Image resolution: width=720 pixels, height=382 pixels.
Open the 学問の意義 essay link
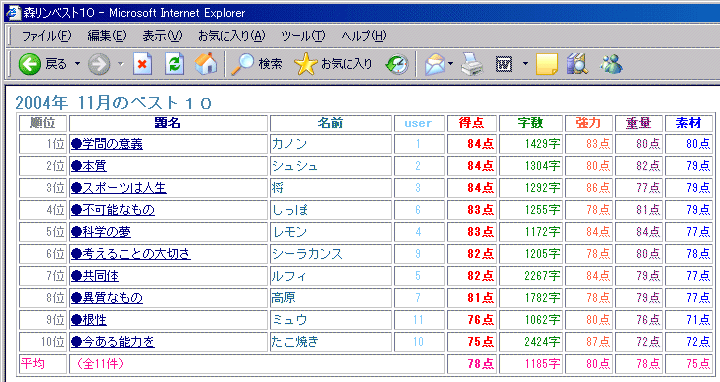[x=107, y=144]
